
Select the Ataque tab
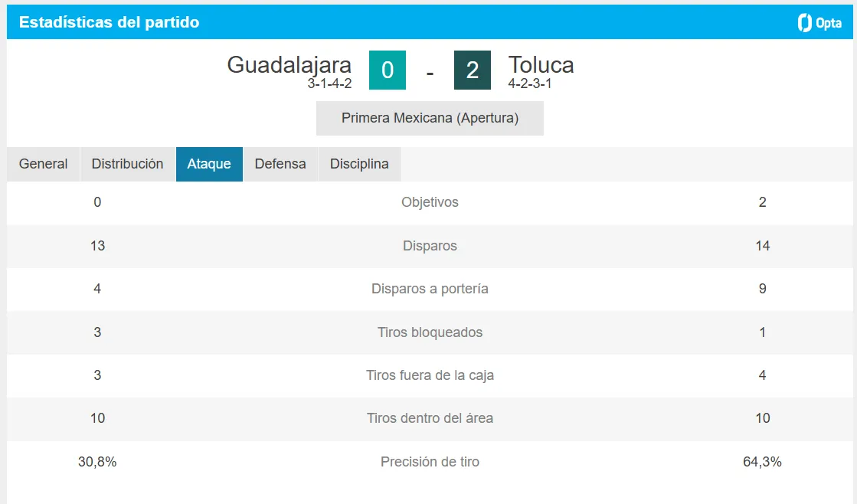point(209,164)
